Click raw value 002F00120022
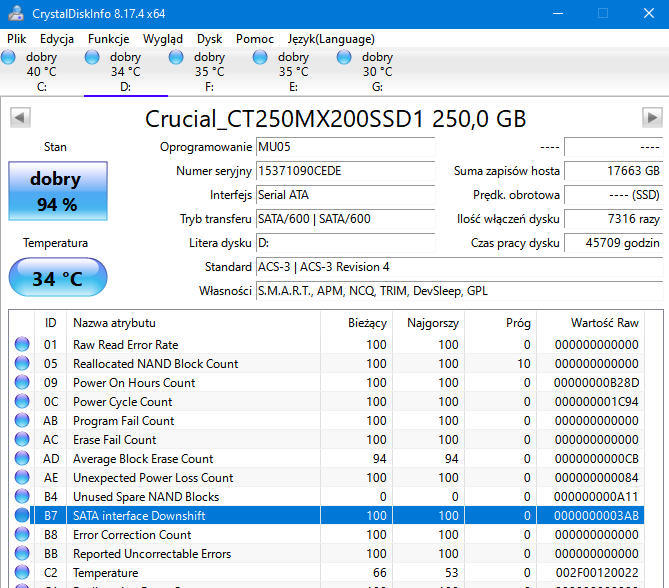This screenshot has height=588, width=669. (597, 572)
